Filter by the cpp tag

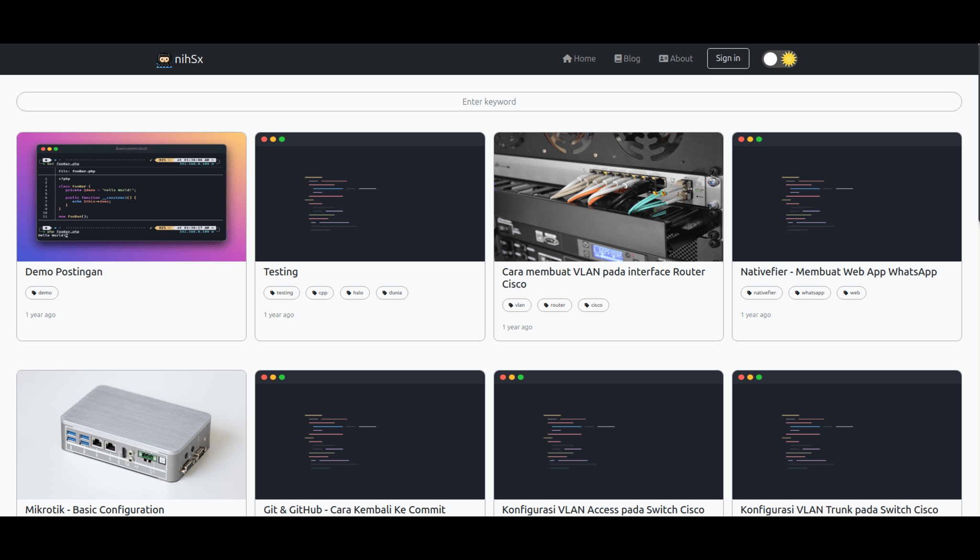(x=320, y=293)
